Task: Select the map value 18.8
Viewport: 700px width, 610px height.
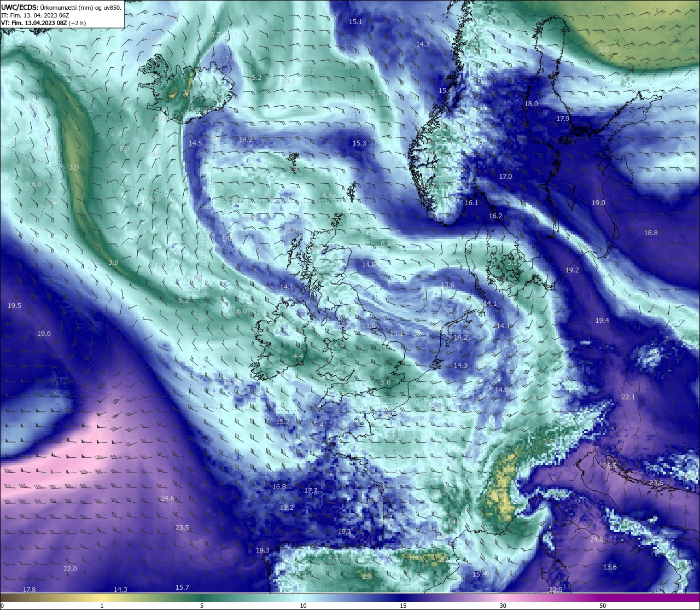Action: (651, 233)
